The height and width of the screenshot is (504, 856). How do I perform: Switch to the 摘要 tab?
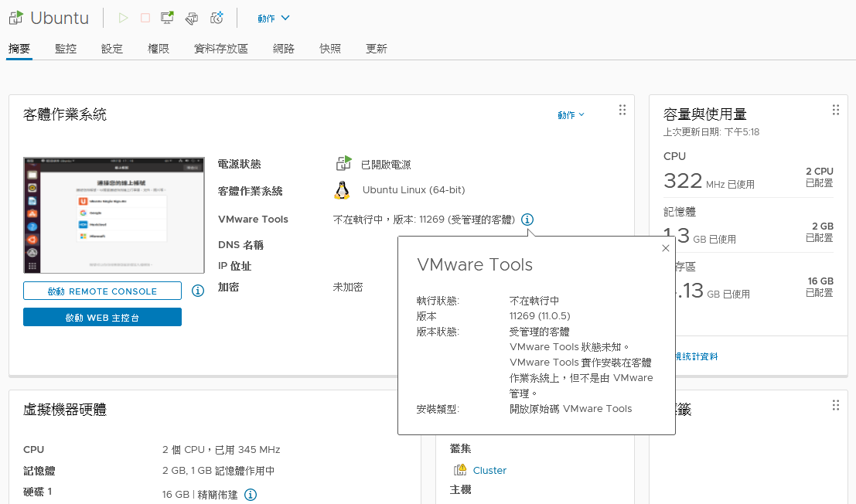coord(19,49)
